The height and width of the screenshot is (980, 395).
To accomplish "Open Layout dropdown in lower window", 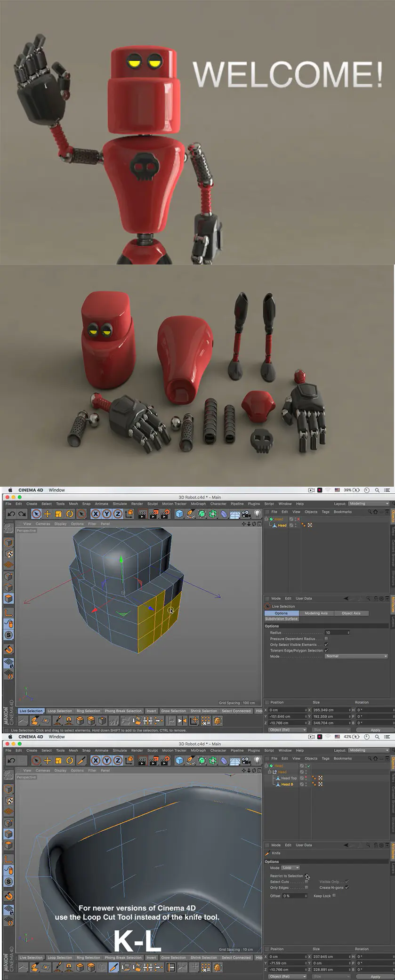I will coord(369,750).
